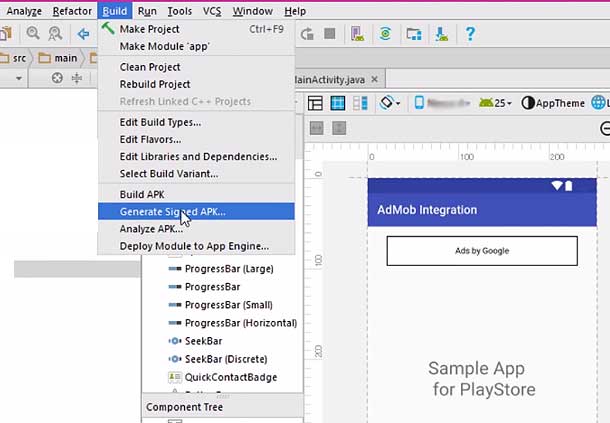Select the Design surface view icon
The image size is (610, 423).
point(315,103)
